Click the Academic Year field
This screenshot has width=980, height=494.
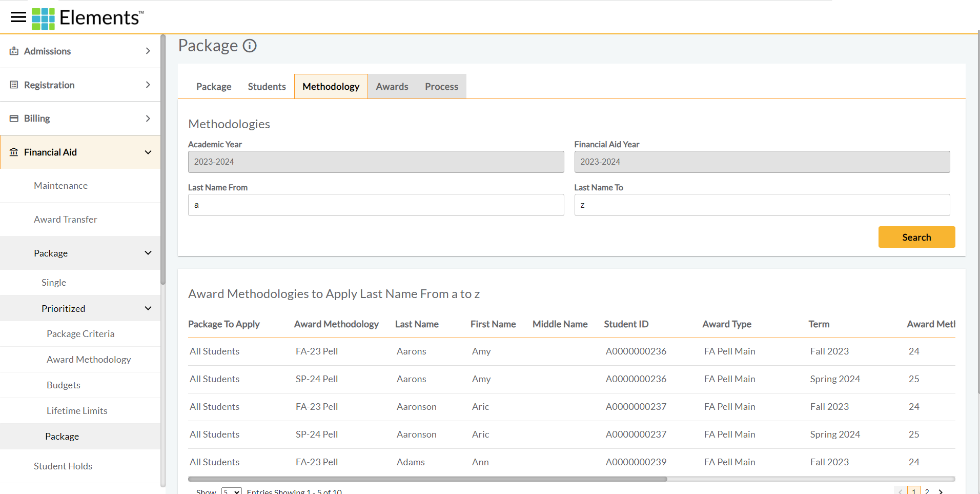click(376, 162)
